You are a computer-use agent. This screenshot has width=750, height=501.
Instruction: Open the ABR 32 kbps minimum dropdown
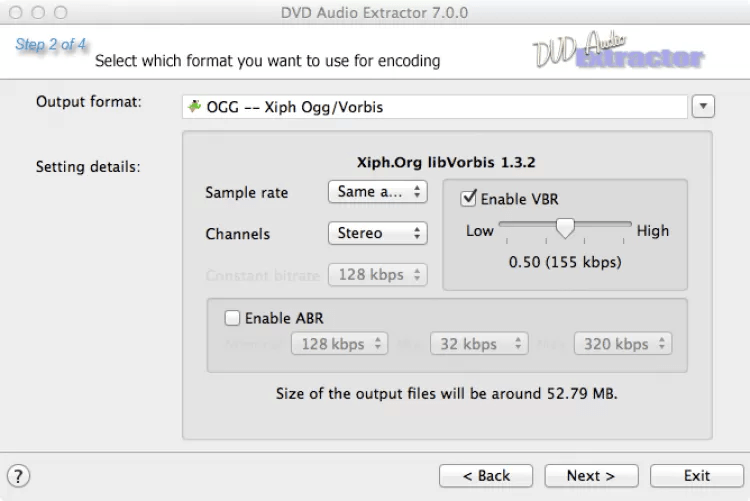[x=478, y=344]
